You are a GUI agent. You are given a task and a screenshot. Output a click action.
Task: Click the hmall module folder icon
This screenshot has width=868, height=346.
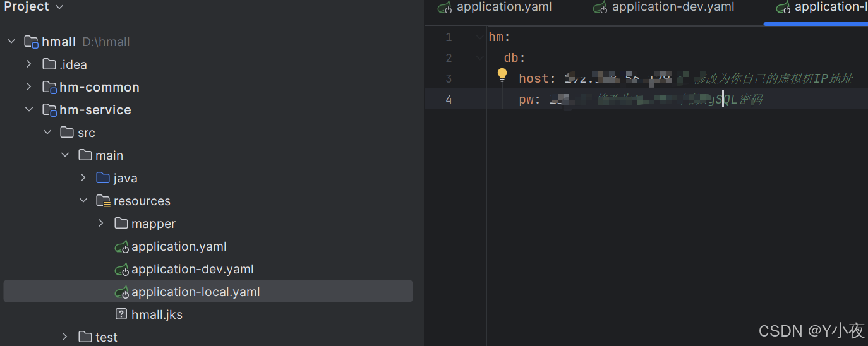pos(32,42)
